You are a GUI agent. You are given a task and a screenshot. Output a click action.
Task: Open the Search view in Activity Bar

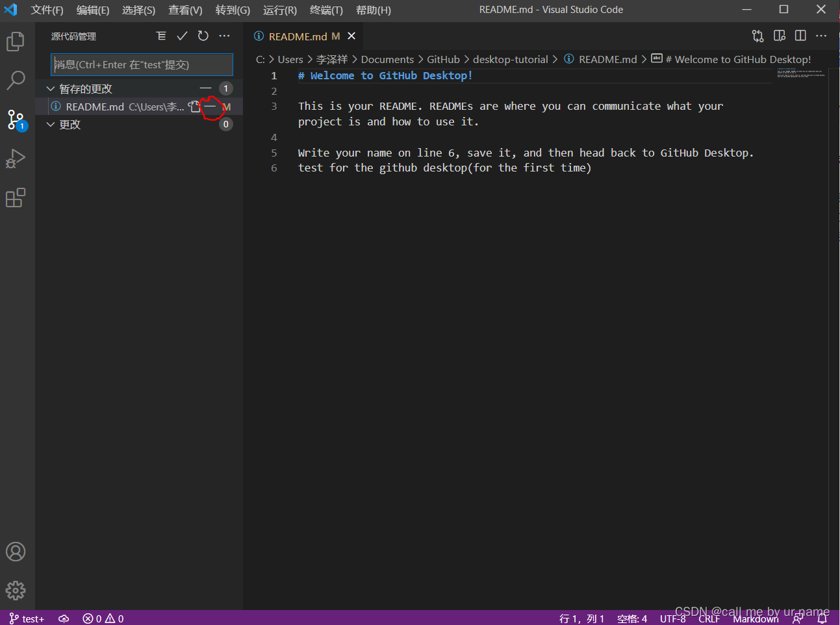coord(16,79)
